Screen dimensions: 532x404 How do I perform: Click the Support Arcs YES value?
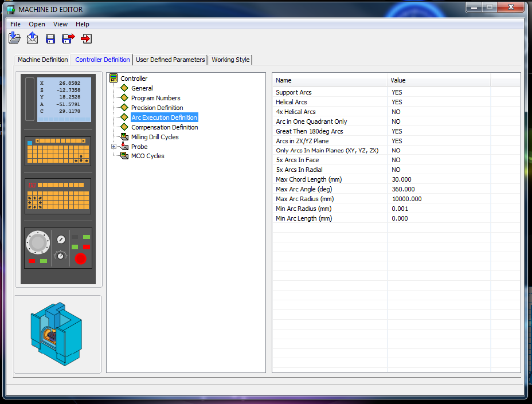pos(397,92)
